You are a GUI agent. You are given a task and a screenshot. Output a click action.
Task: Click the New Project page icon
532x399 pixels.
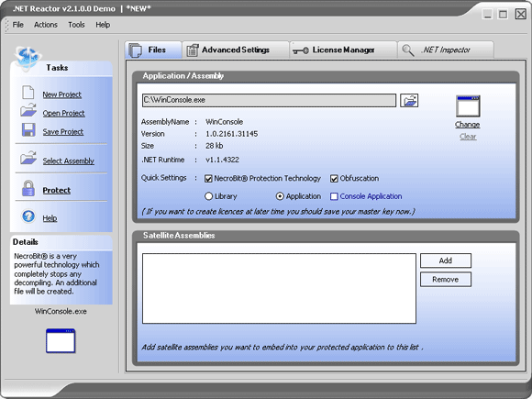point(28,93)
